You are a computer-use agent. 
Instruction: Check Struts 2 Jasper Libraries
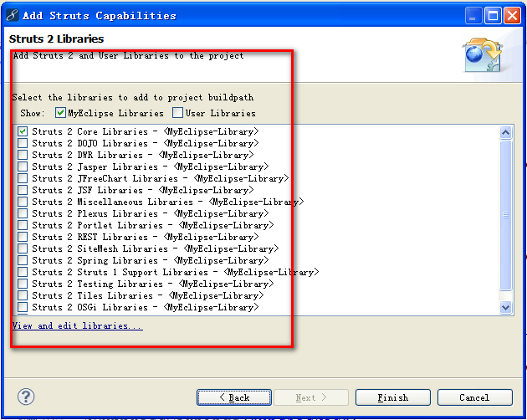tap(23, 166)
